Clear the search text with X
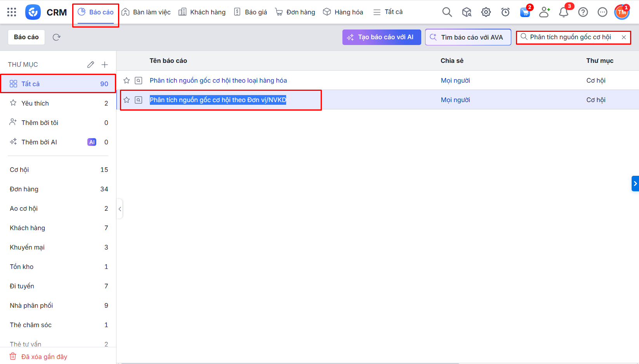Screen dimensions: 639x364 pos(623,37)
